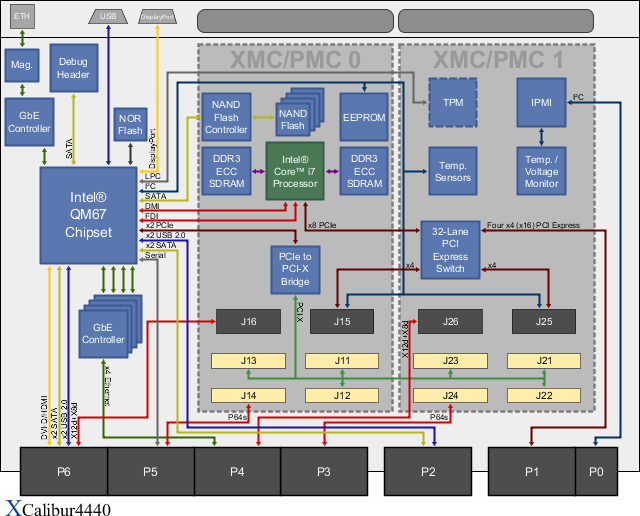This screenshot has width=640, height=516.
Task: Select the PCIe to PCI-X Bridge block
Action: pyautogui.click(x=295, y=269)
